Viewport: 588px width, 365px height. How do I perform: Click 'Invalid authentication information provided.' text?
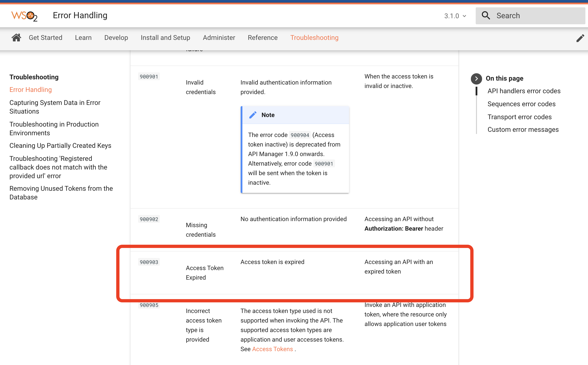click(x=286, y=87)
